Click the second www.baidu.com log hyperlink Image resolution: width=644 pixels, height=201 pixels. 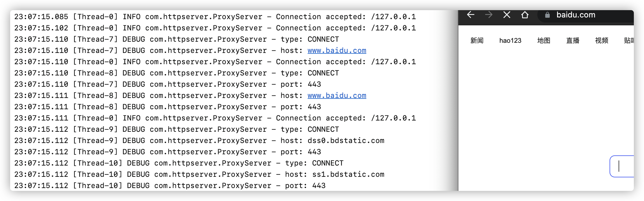pyautogui.click(x=337, y=96)
